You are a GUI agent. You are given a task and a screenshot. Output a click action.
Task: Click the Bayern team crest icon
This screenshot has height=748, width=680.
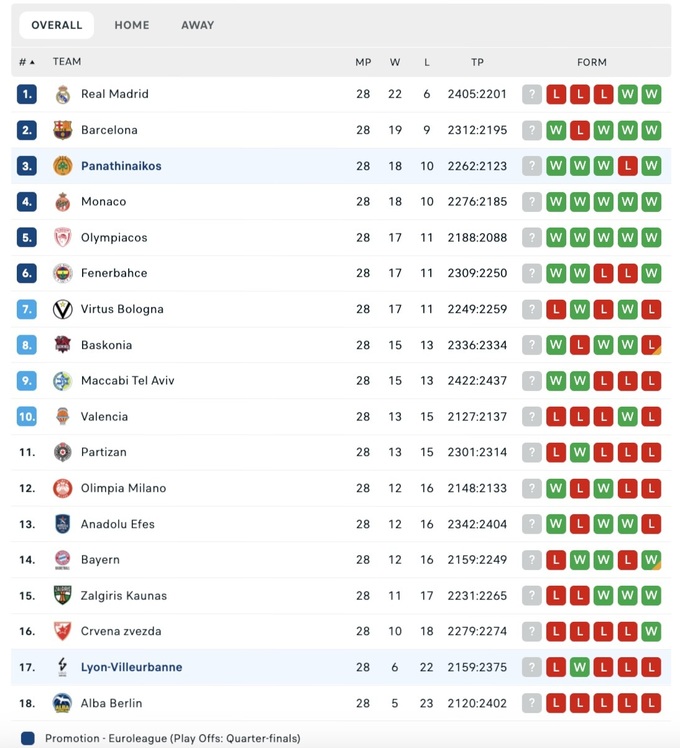tap(63, 560)
